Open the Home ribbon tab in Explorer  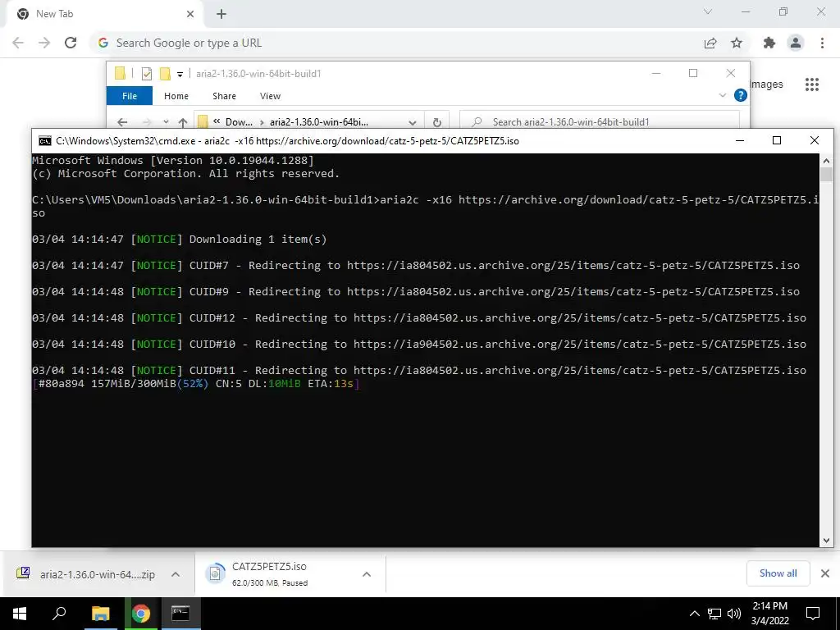point(176,96)
